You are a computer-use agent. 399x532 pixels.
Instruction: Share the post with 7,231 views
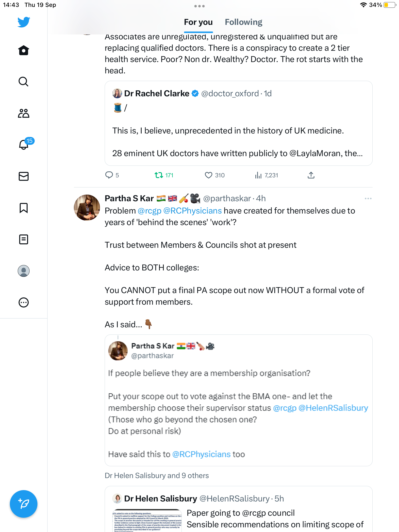coord(311,175)
